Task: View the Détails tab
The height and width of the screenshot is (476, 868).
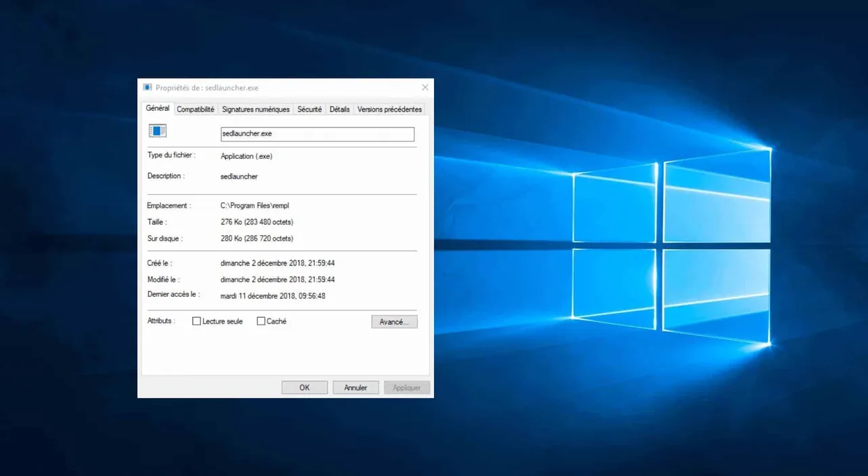Action: (x=339, y=109)
